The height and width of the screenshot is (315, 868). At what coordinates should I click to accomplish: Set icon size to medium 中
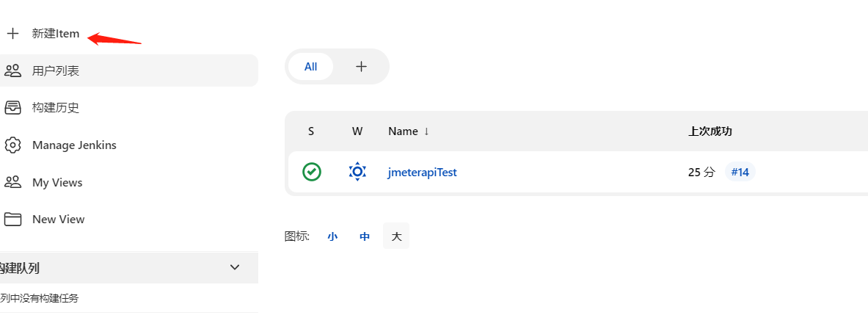[x=365, y=236]
